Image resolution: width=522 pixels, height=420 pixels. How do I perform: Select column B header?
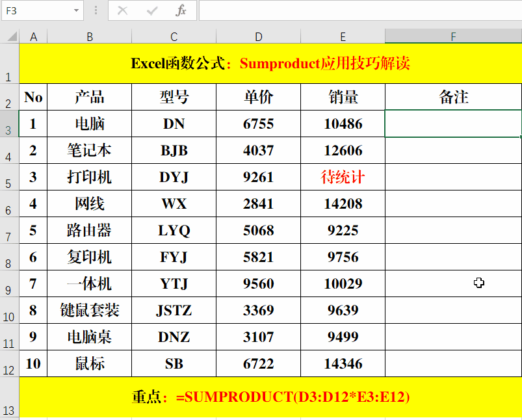coord(90,36)
